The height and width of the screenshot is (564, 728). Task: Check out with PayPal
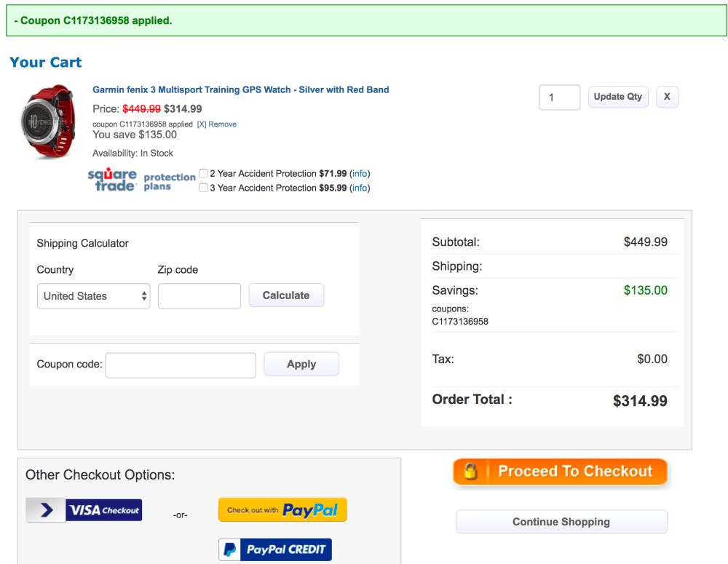[x=282, y=510]
